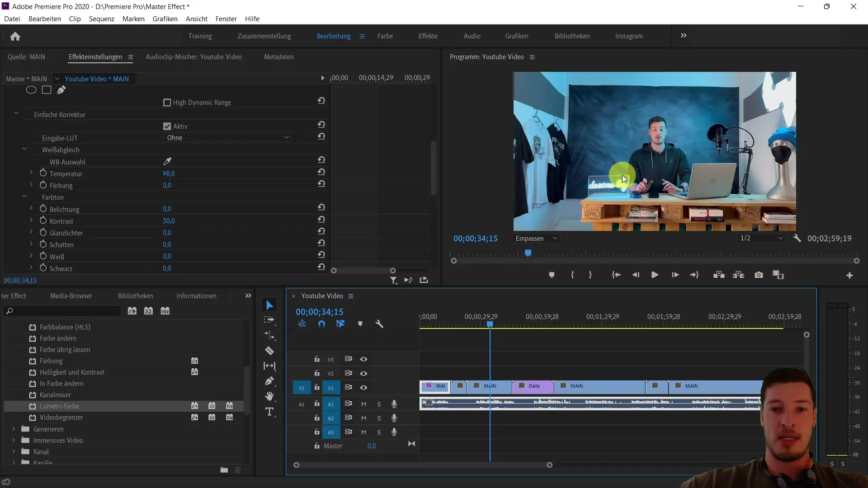
Task: Open the Datei menu
Action: tap(12, 19)
